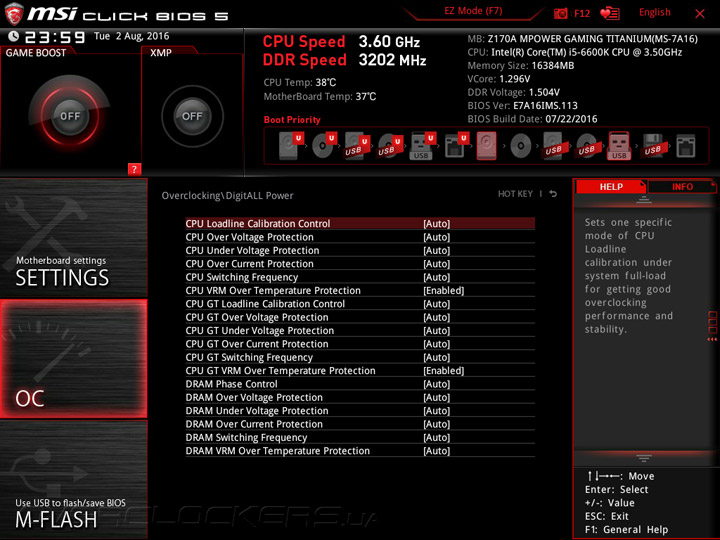Viewport: 720px width, 540px height.
Task: Switch to EZ Mode (F7)
Action: tap(473, 11)
